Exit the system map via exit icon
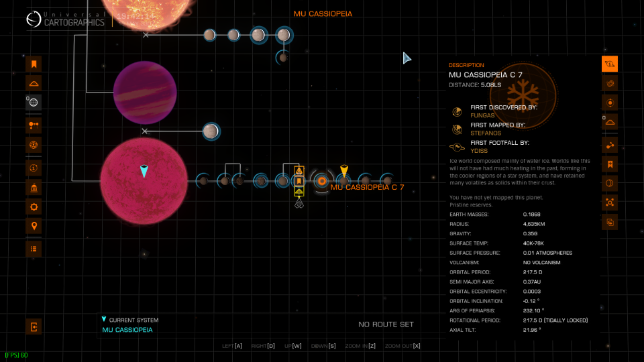 tap(34, 326)
